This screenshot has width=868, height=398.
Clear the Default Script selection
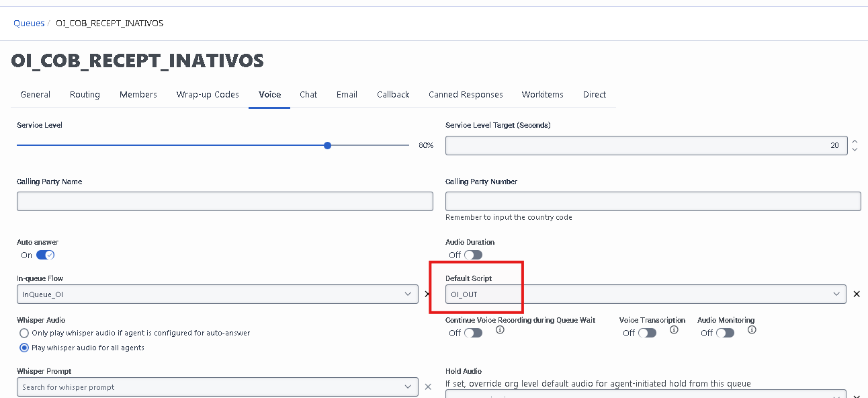pos(856,294)
